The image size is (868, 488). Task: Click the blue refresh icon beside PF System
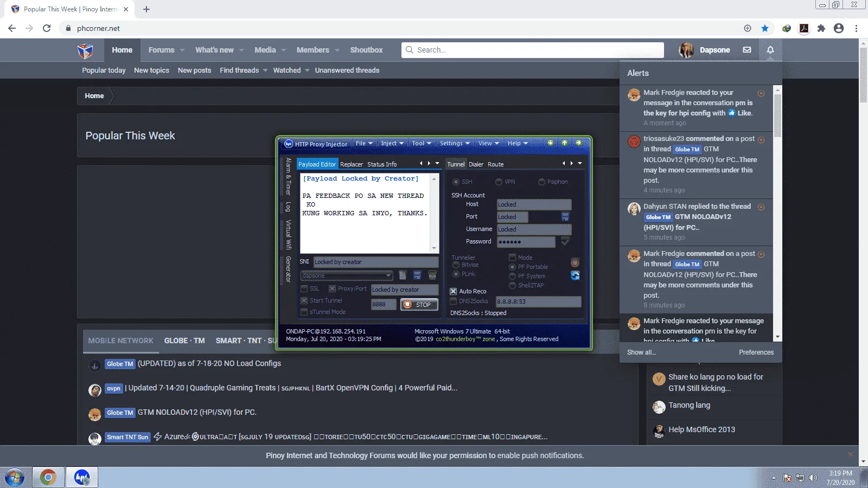(x=575, y=275)
